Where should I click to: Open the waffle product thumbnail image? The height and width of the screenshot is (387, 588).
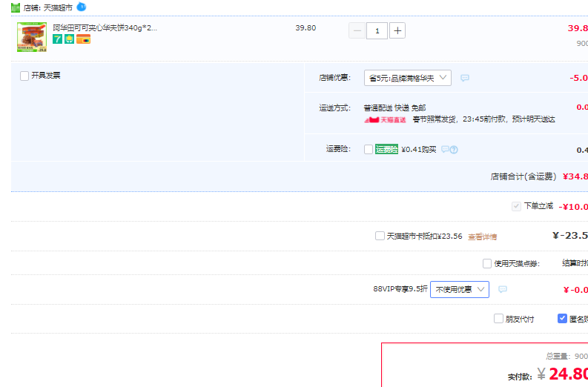[x=32, y=37]
